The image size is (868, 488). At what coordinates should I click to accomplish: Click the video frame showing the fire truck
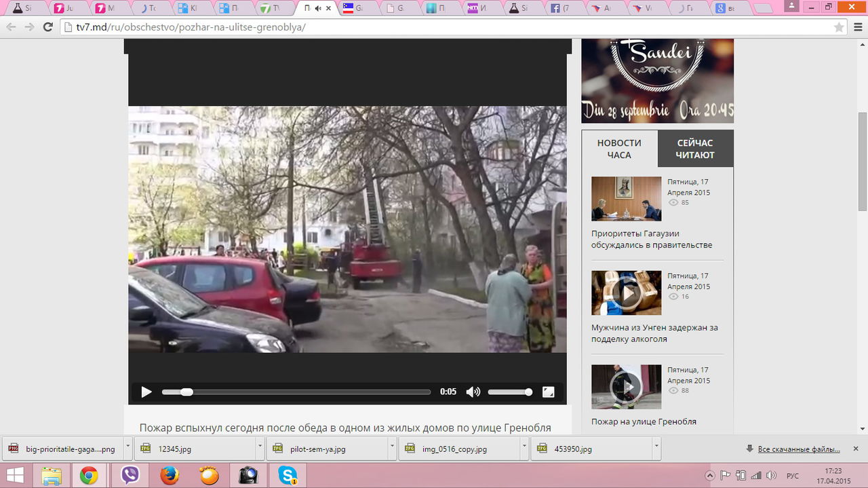point(347,229)
